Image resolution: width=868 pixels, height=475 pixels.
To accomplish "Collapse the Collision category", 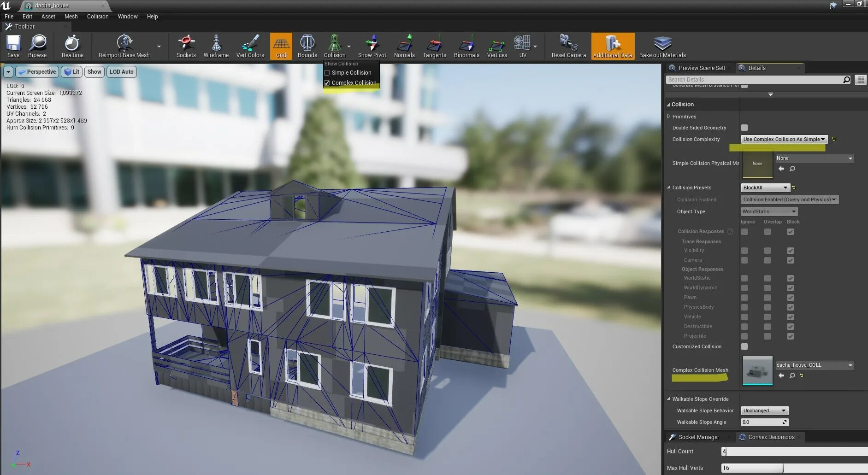I will 668,105.
